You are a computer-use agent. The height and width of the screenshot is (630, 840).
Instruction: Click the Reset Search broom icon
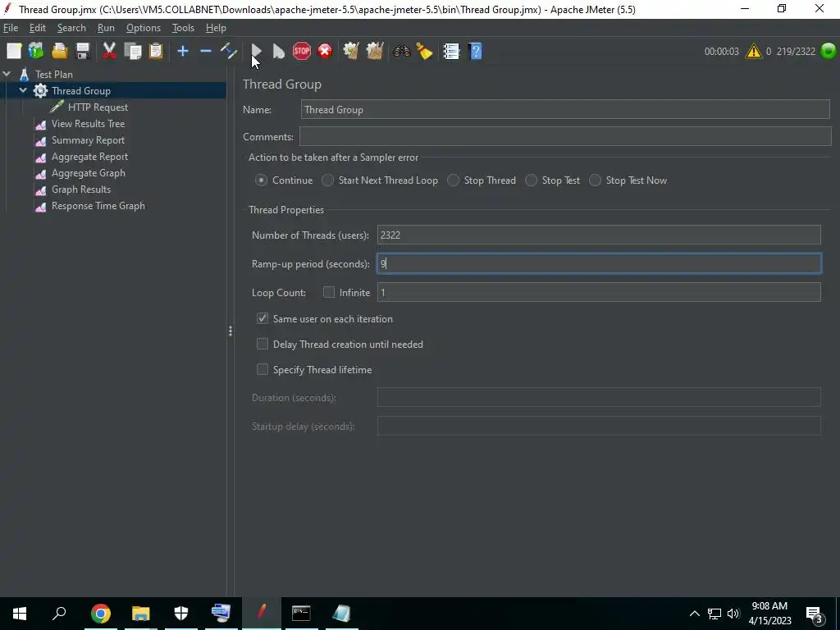(x=424, y=51)
